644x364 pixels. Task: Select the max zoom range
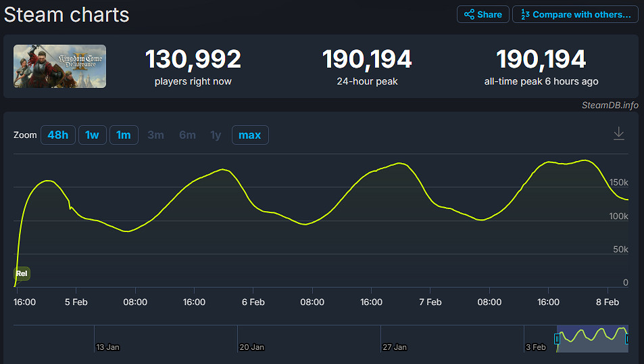249,135
